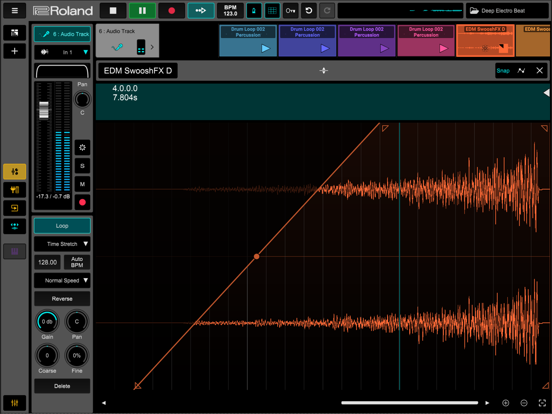Viewport: 552px width, 414px height.
Task: Open the Time Stretch dropdown
Action: [x=62, y=244]
